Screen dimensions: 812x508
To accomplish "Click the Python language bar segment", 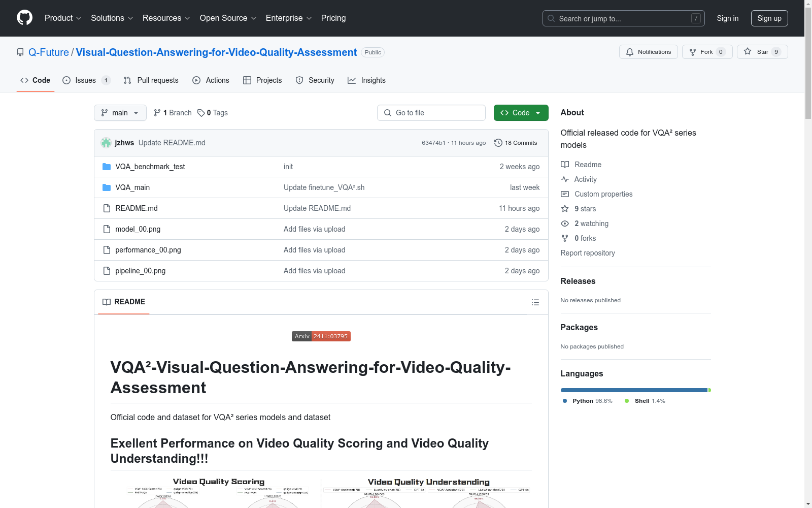I will pyautogui.click(x=634, y=390).
